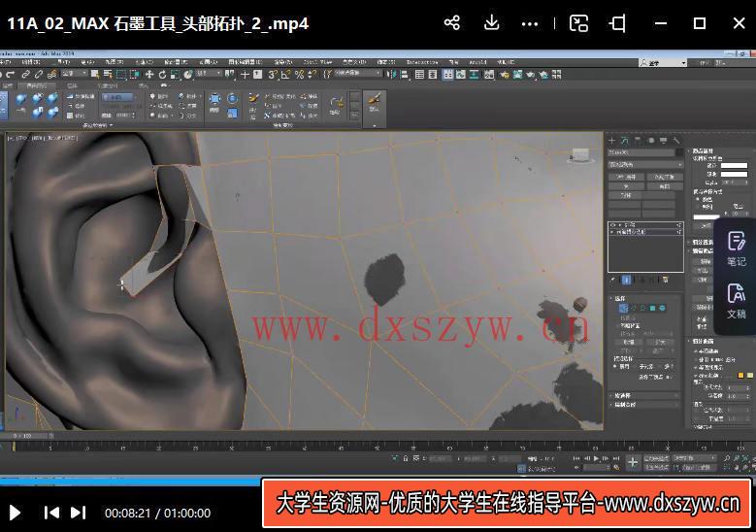Viewport: 756px width, 532px height.
Task: Click the Redo arrow in 3ds Max toolbar
Action: tap(10, 74)
